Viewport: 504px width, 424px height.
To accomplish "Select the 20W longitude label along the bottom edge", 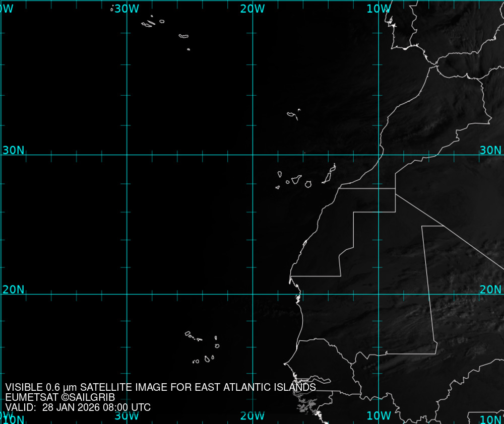I will click(x=252, y=416).
